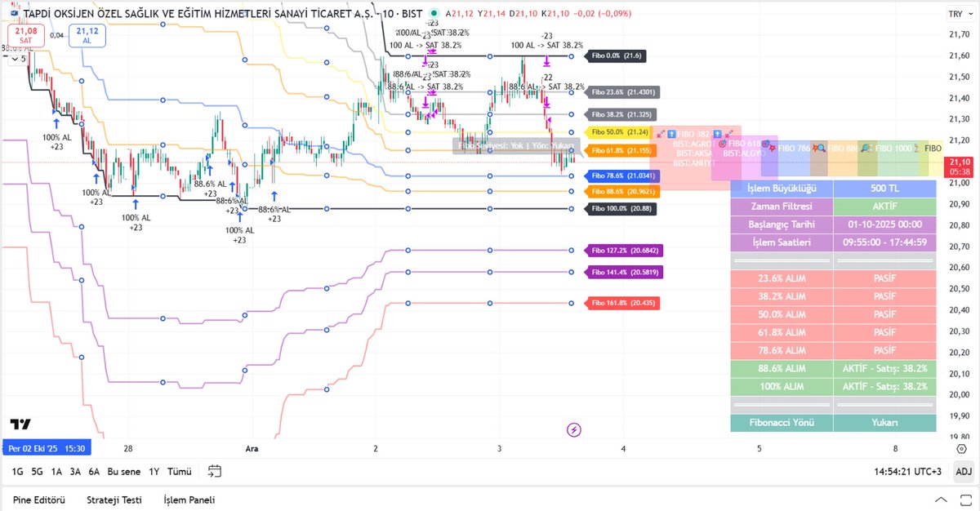
Task: Select the 3A time range
Action: (x=75, y=472)
